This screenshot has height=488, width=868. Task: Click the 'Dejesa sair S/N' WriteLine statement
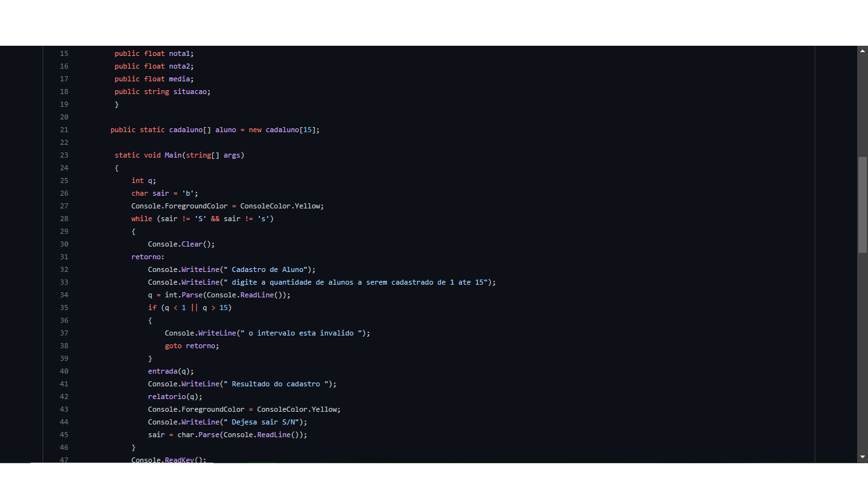(x=227, y=422)
